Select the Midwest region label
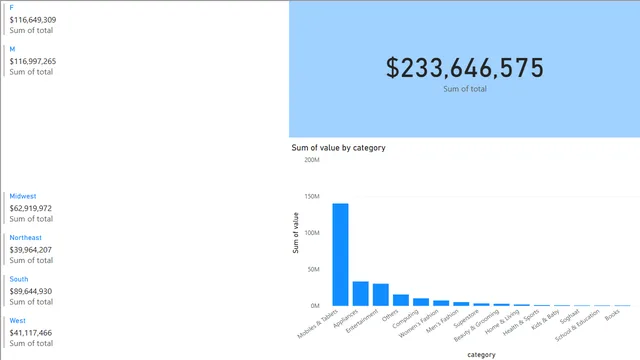The width and height of the screenshot is (640, 360). tap(23, 196)
